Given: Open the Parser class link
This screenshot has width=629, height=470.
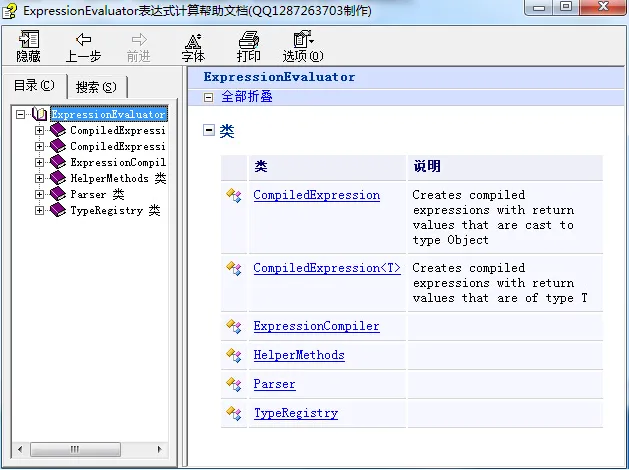Looking at the screenshot, I should click(274, 384).
